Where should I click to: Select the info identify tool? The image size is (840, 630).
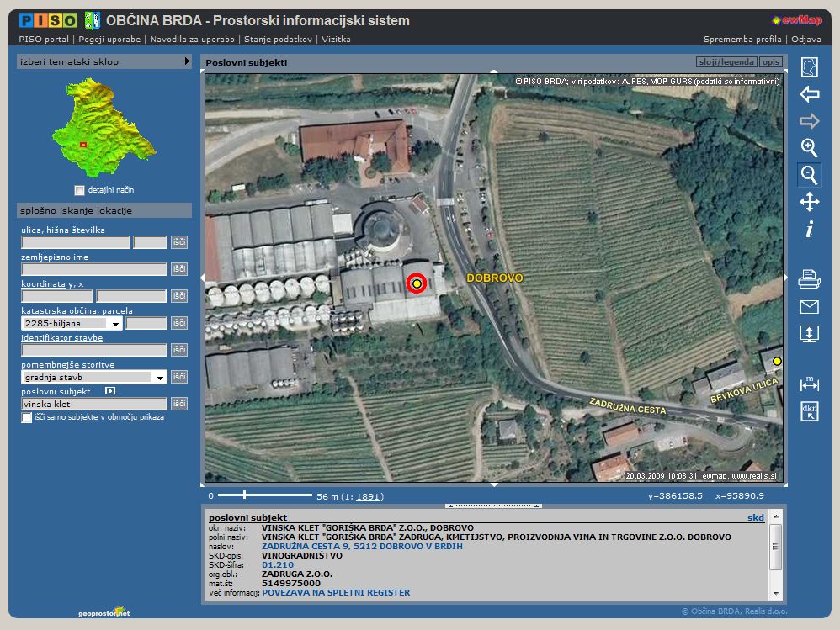pos(809,229)
